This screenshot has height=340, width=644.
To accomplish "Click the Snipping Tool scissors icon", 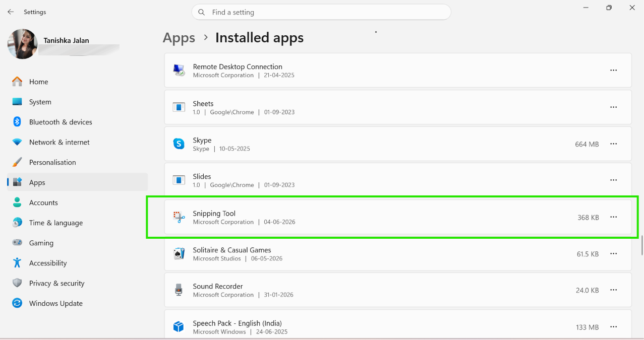I will (x=179, y=217).
